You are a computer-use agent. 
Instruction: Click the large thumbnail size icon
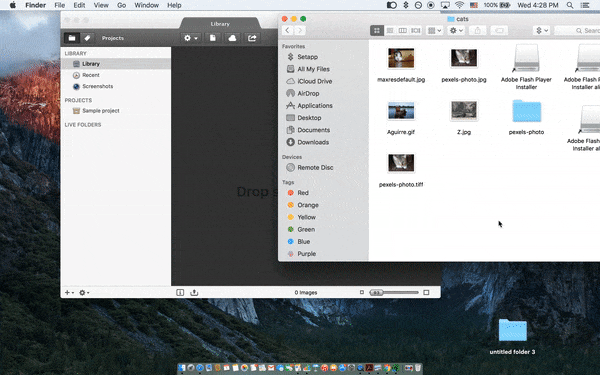(426, 293)
